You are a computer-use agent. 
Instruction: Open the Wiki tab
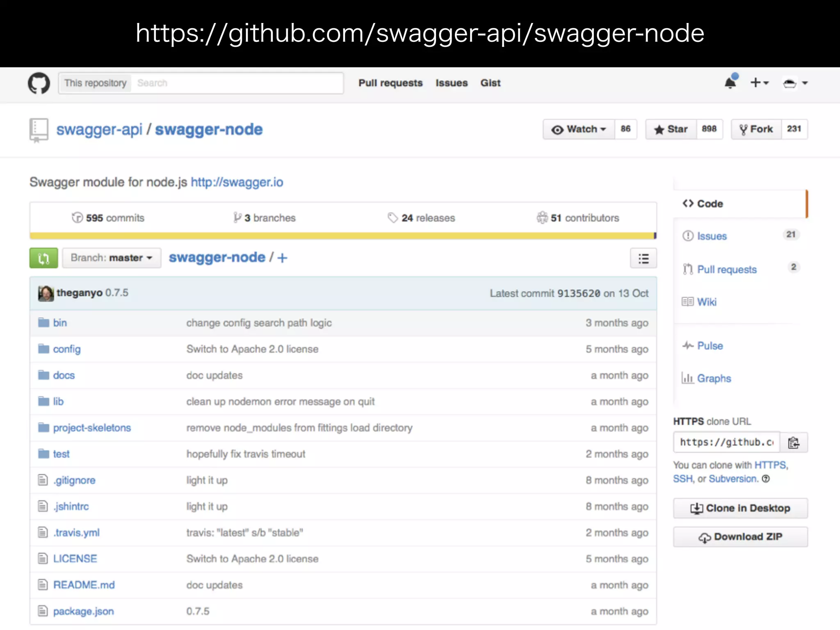699,302
